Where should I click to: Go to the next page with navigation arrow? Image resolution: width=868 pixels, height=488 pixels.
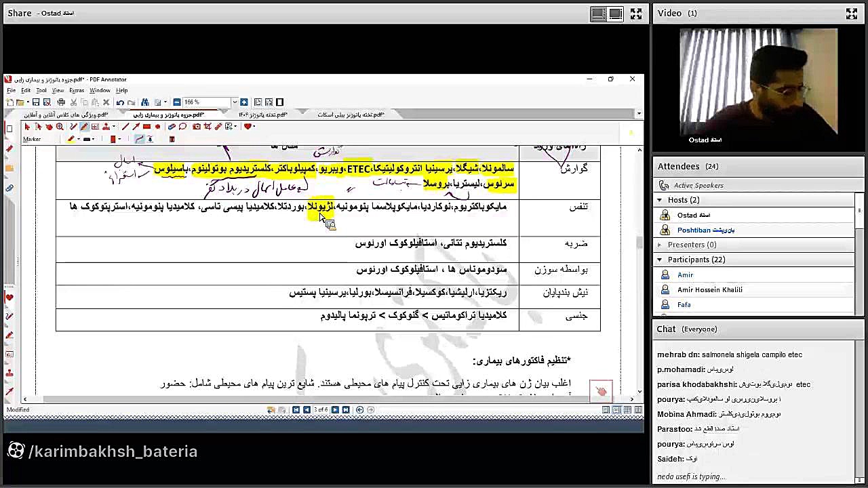tap(336, 409)
